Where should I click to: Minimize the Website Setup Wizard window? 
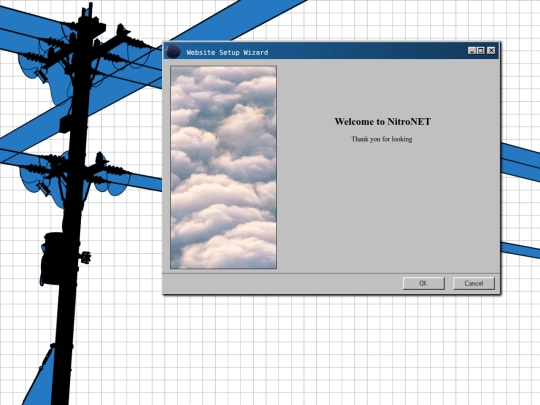pos(472,51)
